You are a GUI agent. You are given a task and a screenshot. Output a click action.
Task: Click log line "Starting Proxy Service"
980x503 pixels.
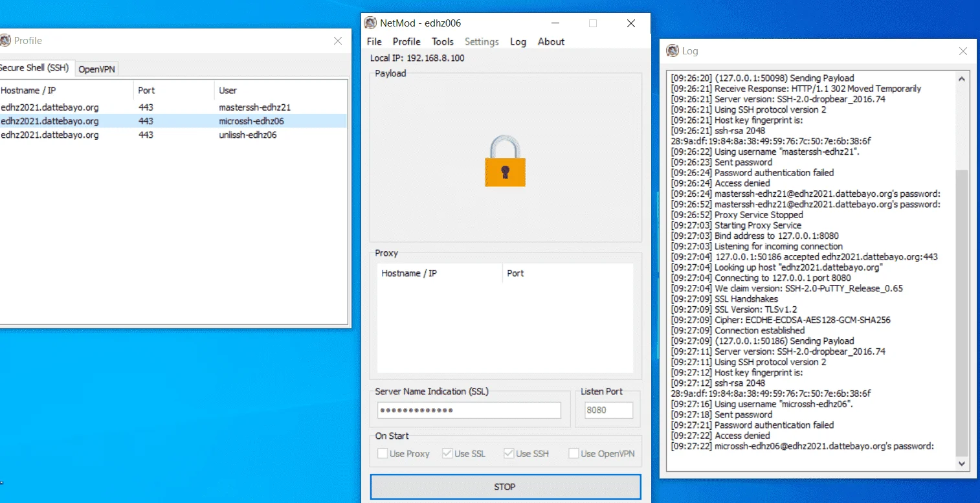736,225
